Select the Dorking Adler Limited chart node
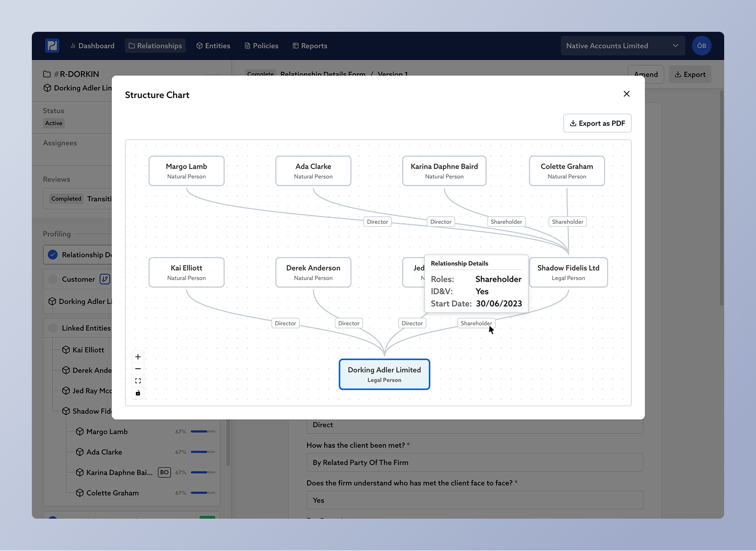The height and width of the screenshot is (551, 756). 384,374
